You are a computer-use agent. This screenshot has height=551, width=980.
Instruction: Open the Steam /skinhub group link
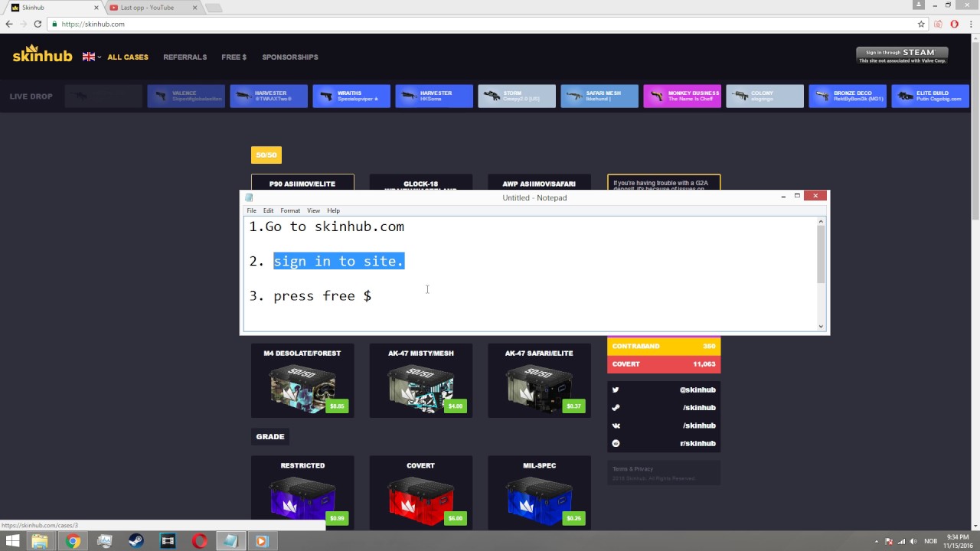coord(664,408)
